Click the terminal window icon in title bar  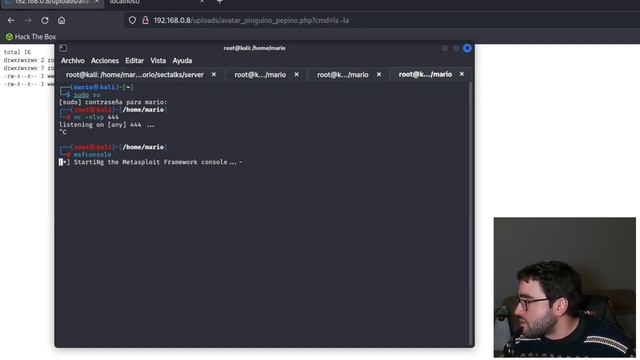click(x=63, y=48)
